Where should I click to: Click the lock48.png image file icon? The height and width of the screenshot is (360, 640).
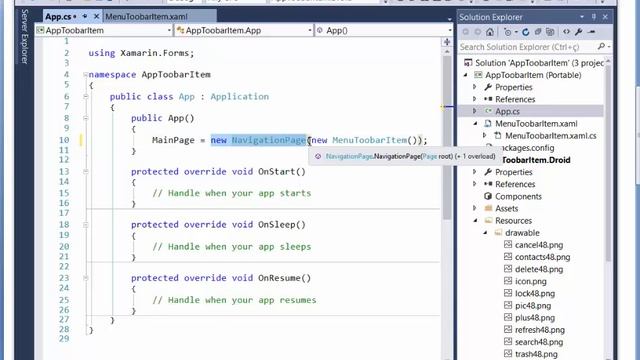tap(508, 293)
